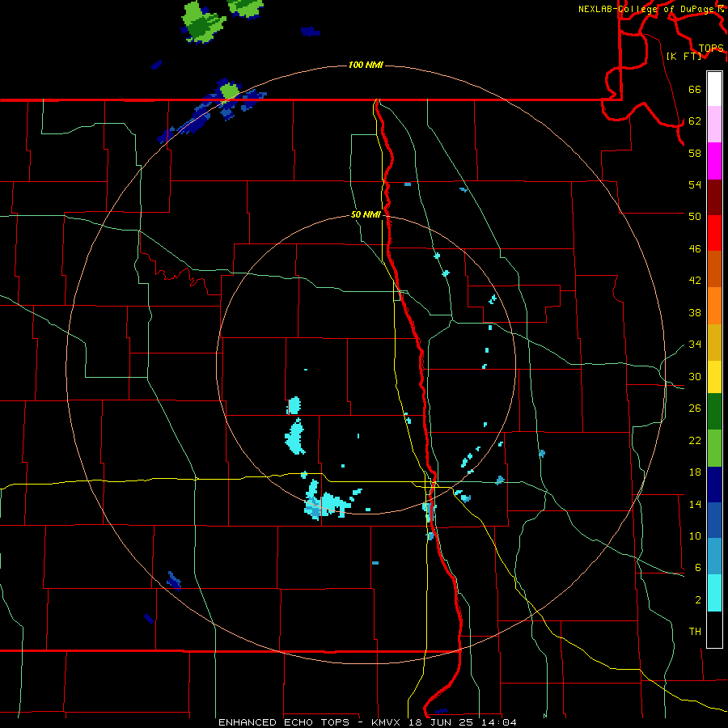The image size is (728, 728).
Task: Click the "10" legend value
Action: click(695, 535)
